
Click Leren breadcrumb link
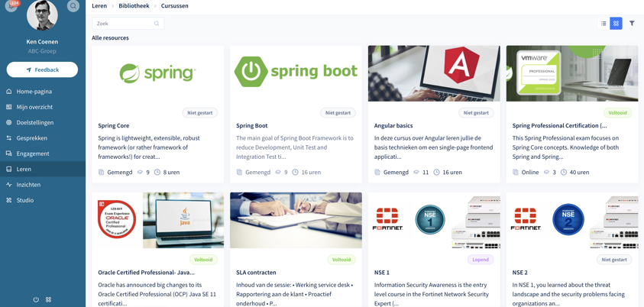coord(99,6)
